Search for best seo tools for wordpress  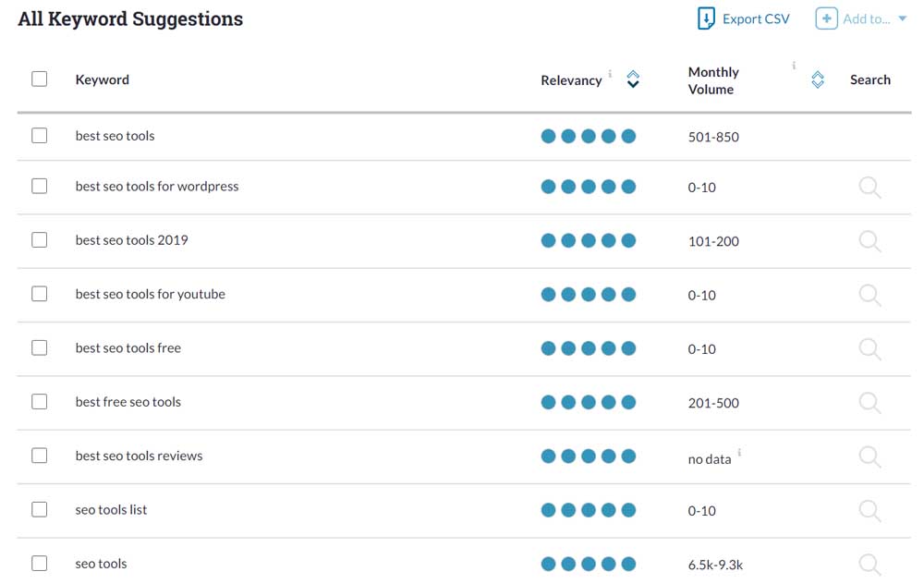click(x=869, y=188)
